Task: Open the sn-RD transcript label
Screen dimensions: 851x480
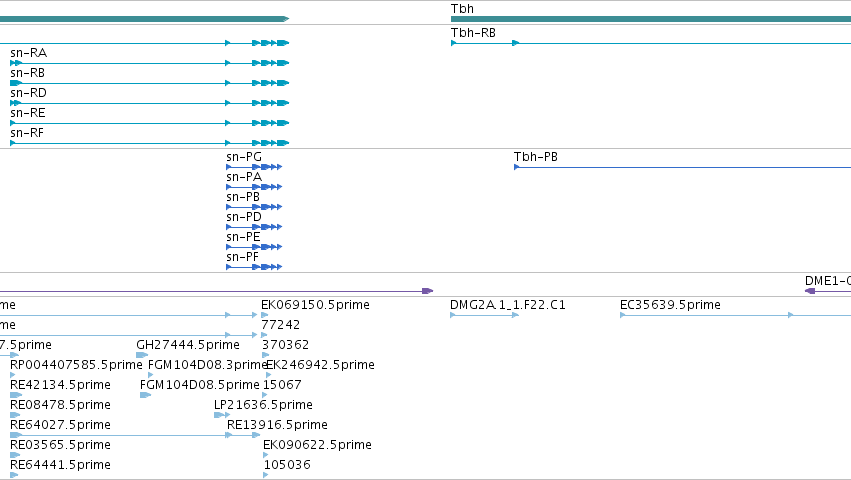Action: pos(28,93)
